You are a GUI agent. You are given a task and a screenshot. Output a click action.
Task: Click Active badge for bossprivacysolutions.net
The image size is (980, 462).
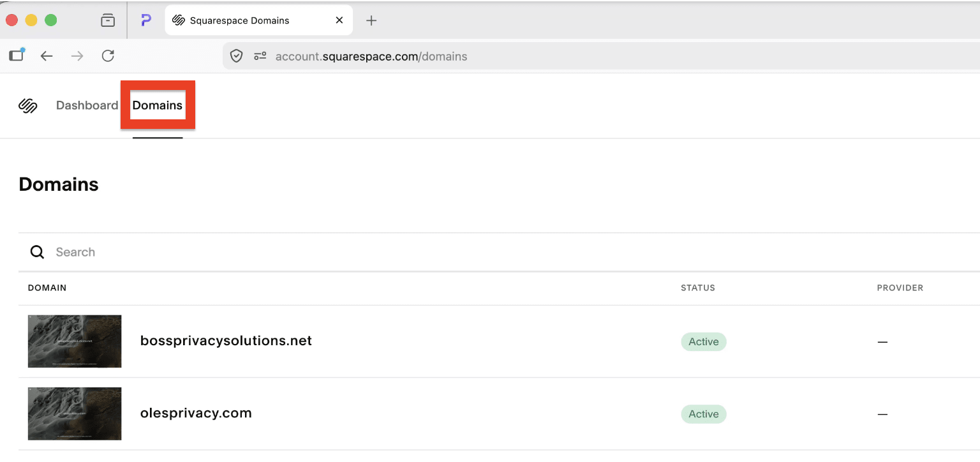pos(704,341)
